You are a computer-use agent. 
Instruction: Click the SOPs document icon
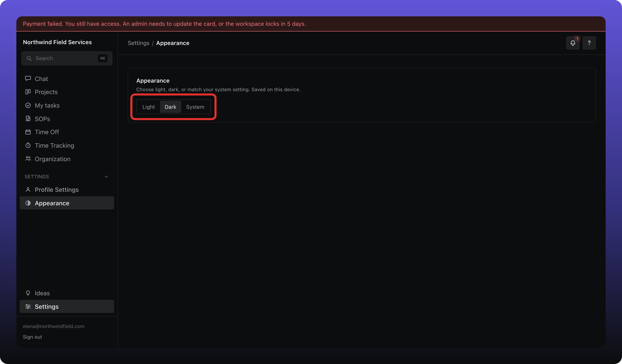click(28, 119)
